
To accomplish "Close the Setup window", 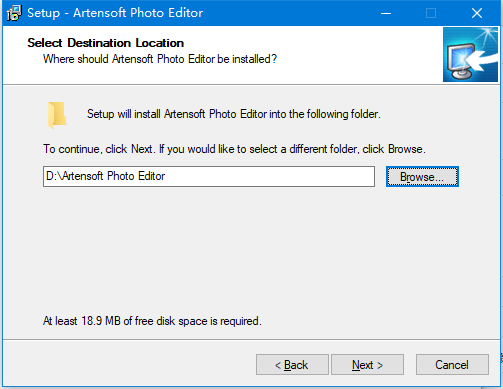I will [477, 13].
